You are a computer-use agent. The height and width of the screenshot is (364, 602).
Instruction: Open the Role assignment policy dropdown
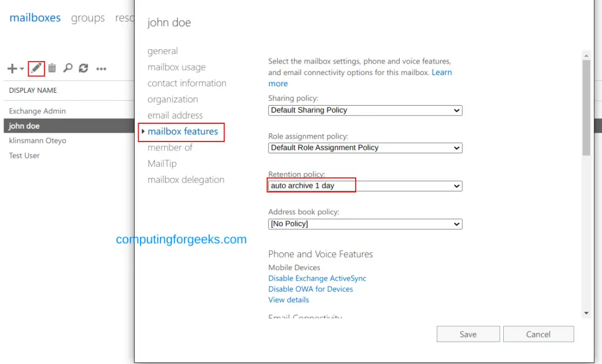[365, 148]
